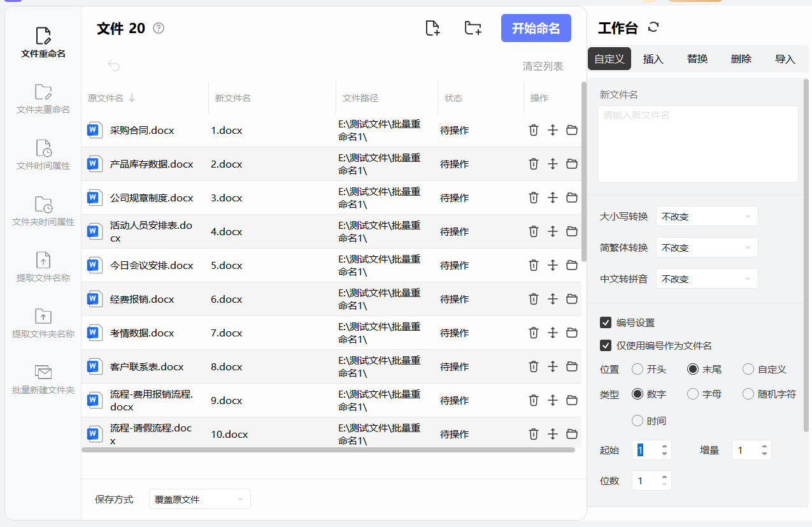Click the add file icon in header
The image size is (812, 527).
coord(432,28)
